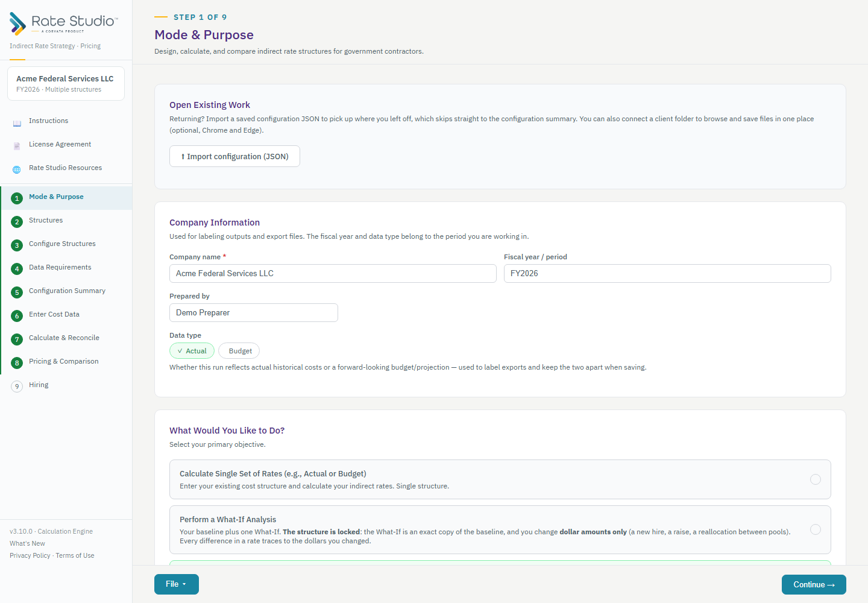Open the File dropdown menu
The height and width of the screenshot is (603, 868).
(177, 584)
